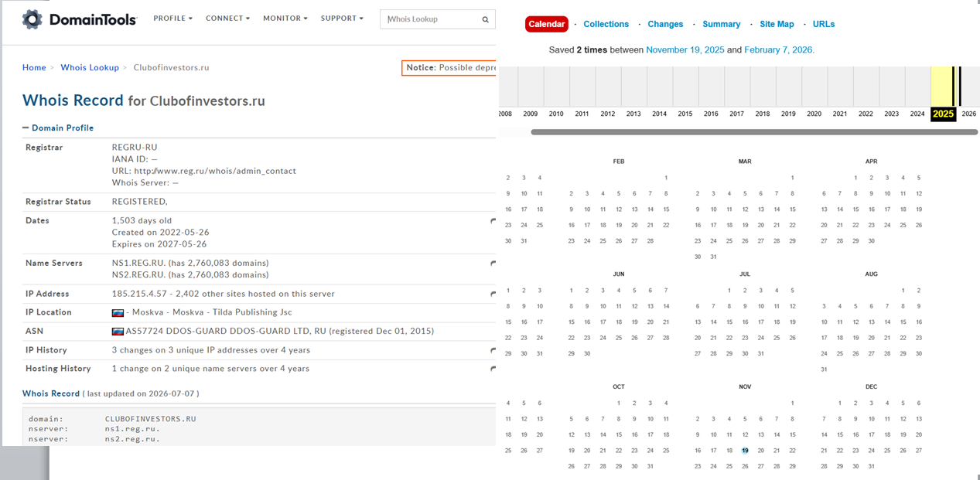The image size is (980, 480).
Task: Expand the SUPPORT dropdown menu
Action: point(342,19)
